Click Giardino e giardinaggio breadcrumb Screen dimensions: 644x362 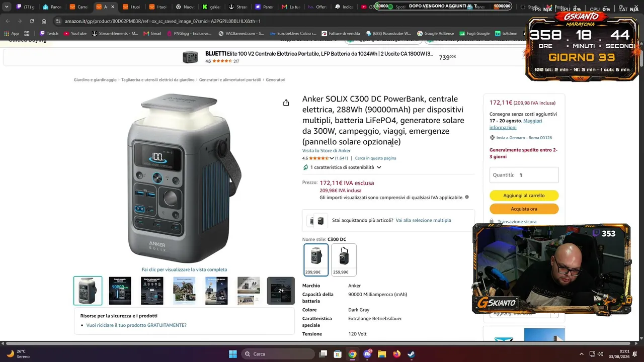coord(95,80)
